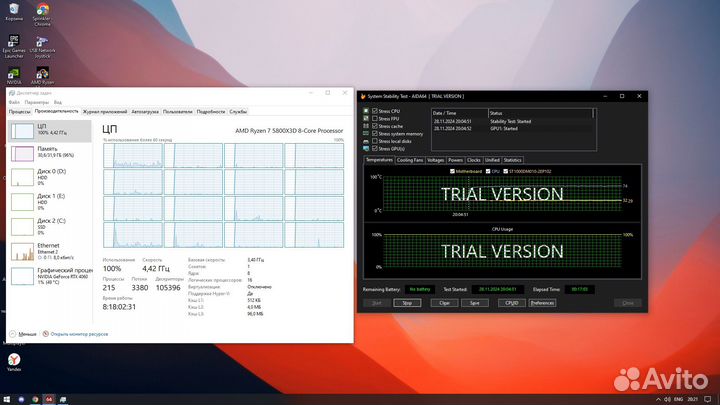This screenshot has height=405, width=720.
Task: Switch to the Службы tab
Action: tap(238, 112)
